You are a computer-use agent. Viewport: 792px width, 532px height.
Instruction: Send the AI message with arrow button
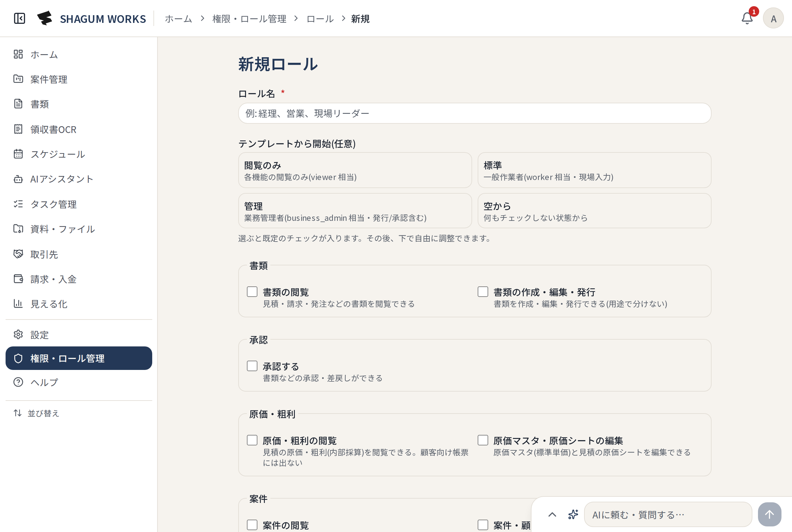[x=770, y=514]
